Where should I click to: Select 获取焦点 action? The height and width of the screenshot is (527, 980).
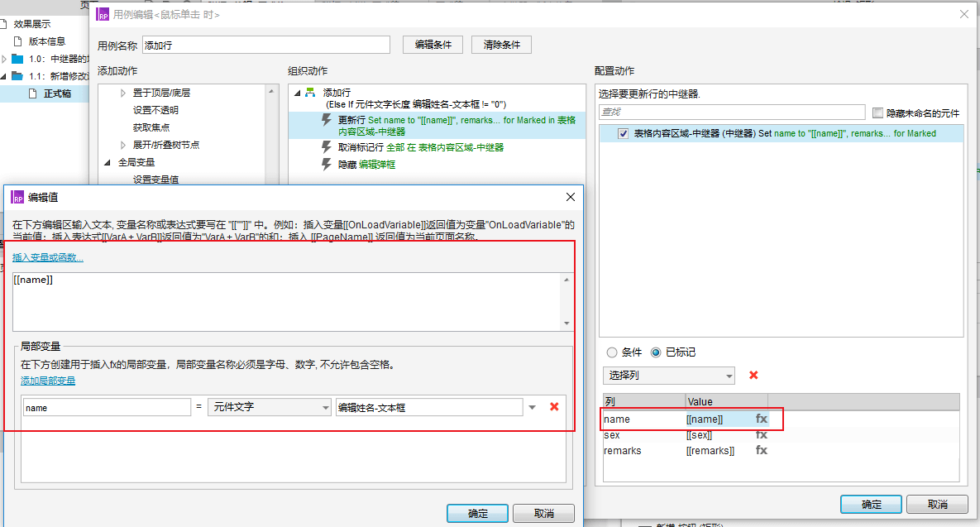pyautogui.click(x=151, y=127)
